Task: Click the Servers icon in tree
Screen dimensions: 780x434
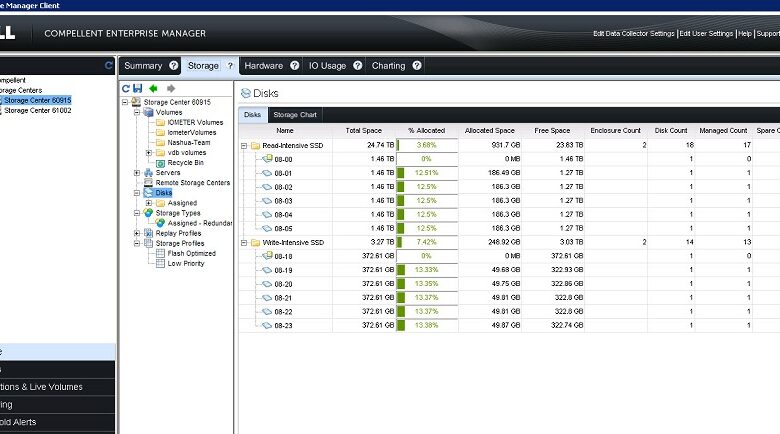Action: pyautogui.click(x=148, y=173)
